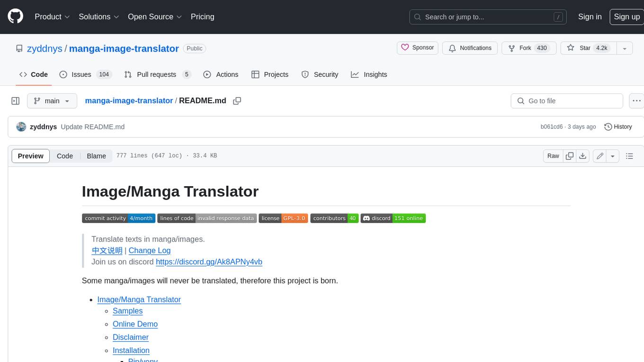Switch to the Pull requests tab

click(158, 74)
